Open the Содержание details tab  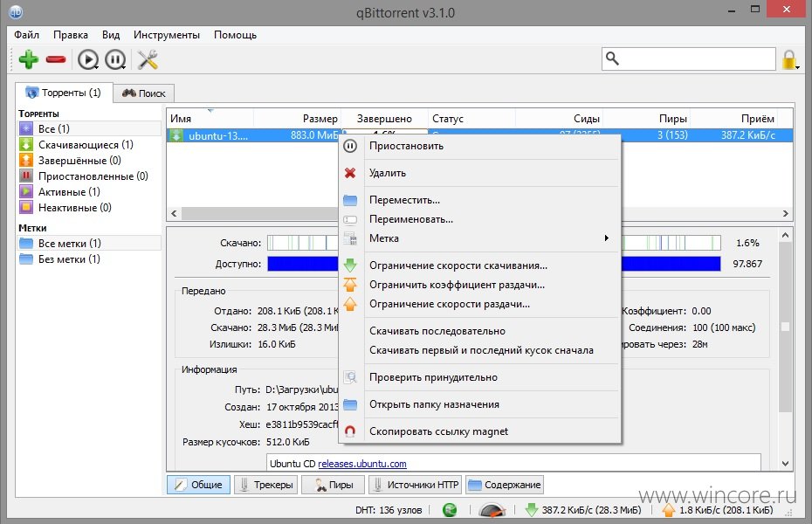pos(505,485)
